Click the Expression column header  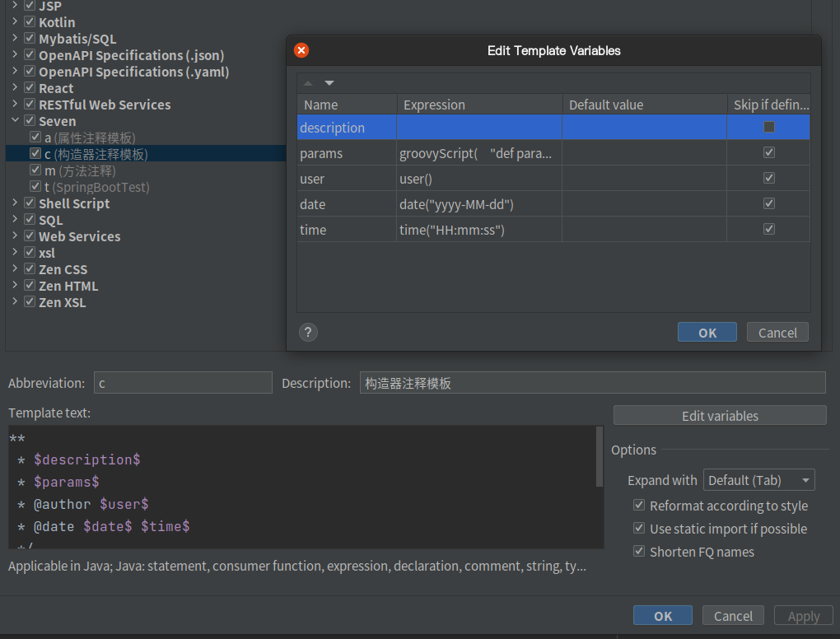(479, 105)
